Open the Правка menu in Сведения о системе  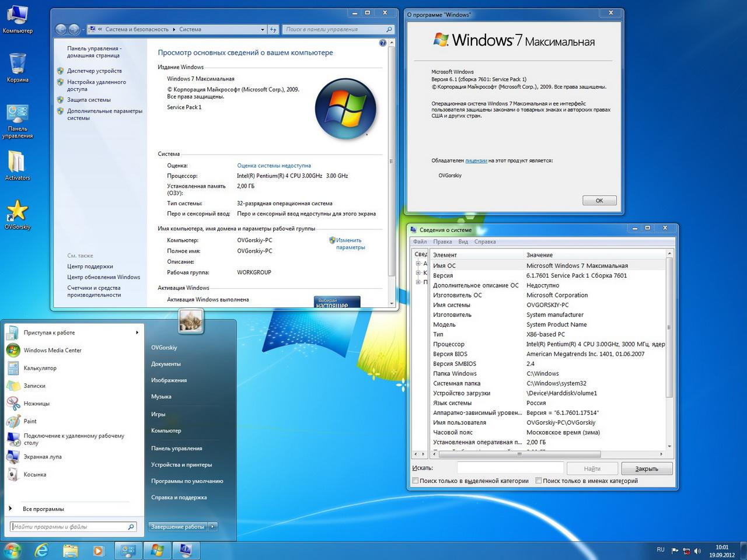(x=442, y=242)
